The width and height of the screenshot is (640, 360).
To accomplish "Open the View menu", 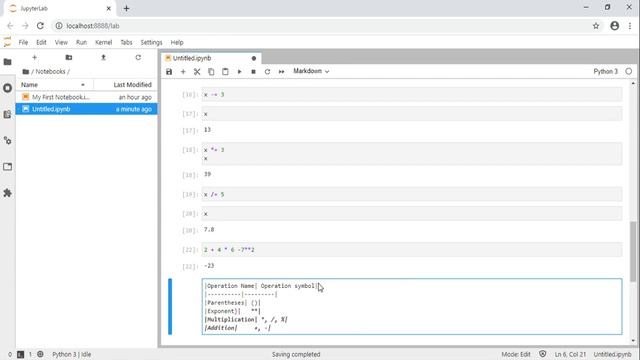I will coord(61,42).
